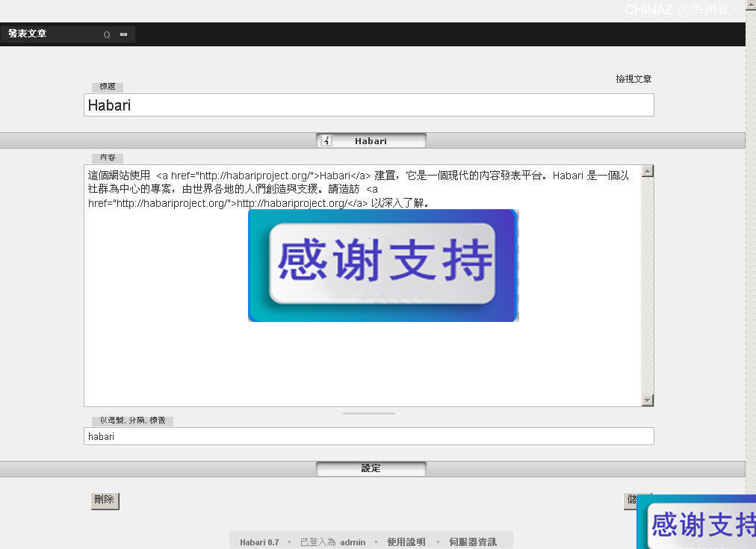Click inside the content text area
The width and height of the screenshot is (756, 549).
(362, 286)
